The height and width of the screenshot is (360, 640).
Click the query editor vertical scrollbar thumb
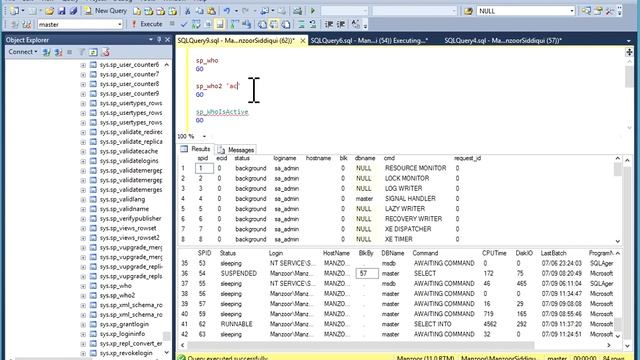(x=629, y=76)
